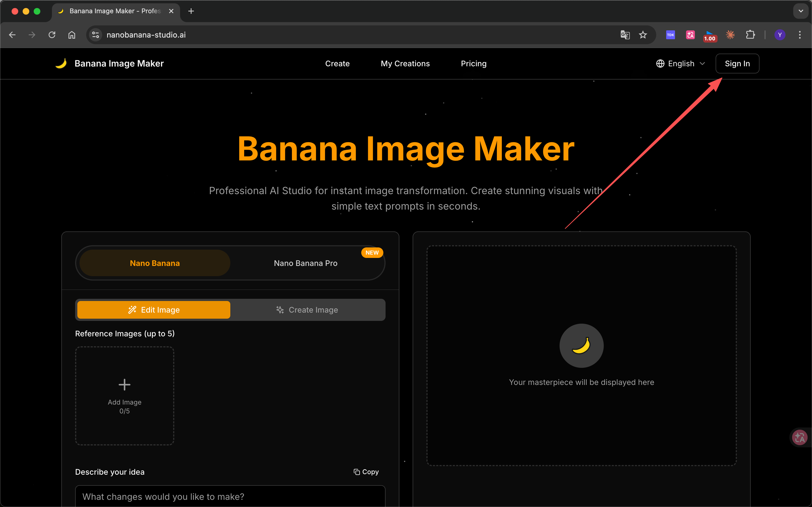The height and width of the screenshot is (507, 812).
Task: Focus the 'What changes would you like' field
Action: click(x=230, y=496)
